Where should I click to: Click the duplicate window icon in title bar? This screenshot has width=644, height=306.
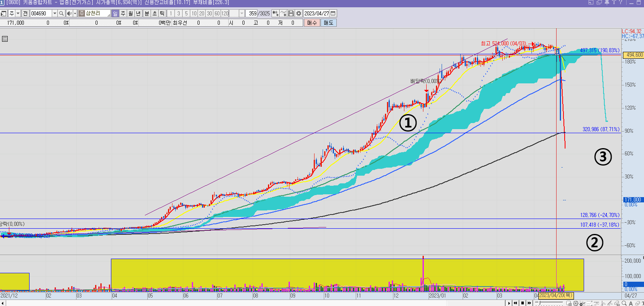[x=599, y=2]
